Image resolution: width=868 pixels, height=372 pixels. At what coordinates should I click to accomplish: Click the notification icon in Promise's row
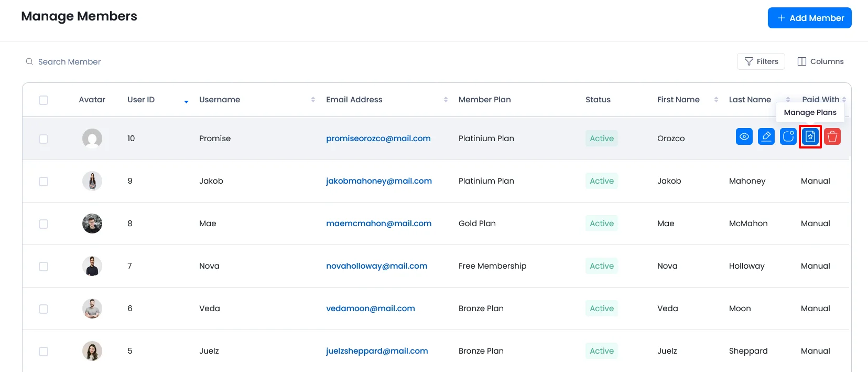[x=788, y=136]
